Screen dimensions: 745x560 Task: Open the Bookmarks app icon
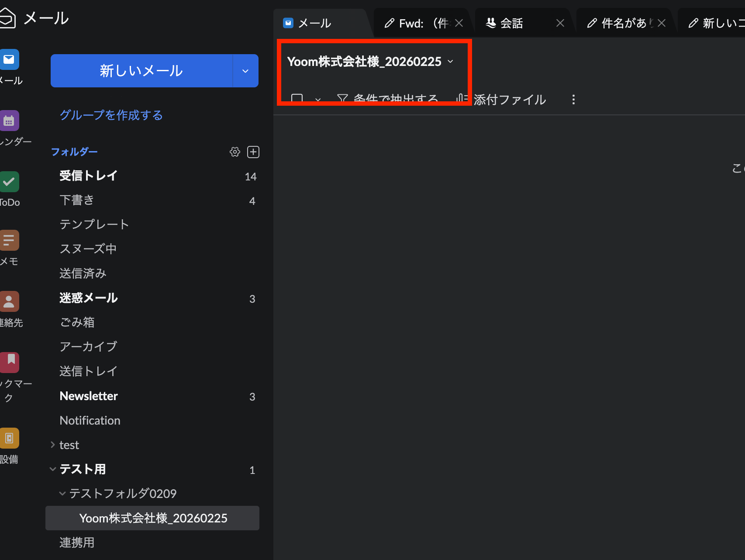[9, 363]
